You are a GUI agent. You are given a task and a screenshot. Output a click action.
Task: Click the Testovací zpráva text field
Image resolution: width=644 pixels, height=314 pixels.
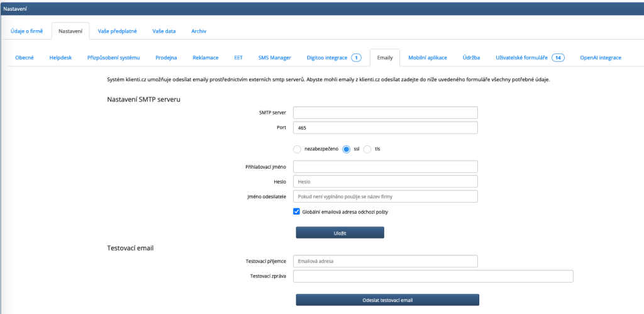coord(433,276)
